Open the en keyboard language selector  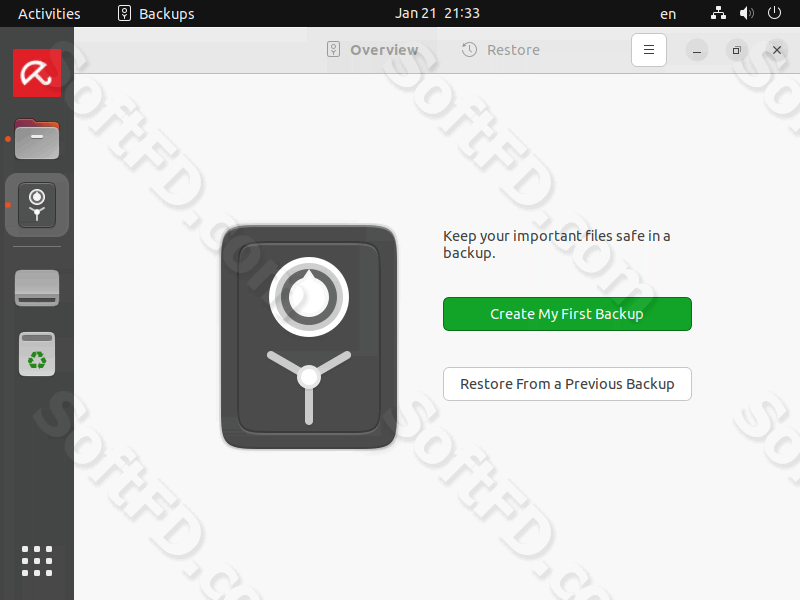click(x=668, y=14)
